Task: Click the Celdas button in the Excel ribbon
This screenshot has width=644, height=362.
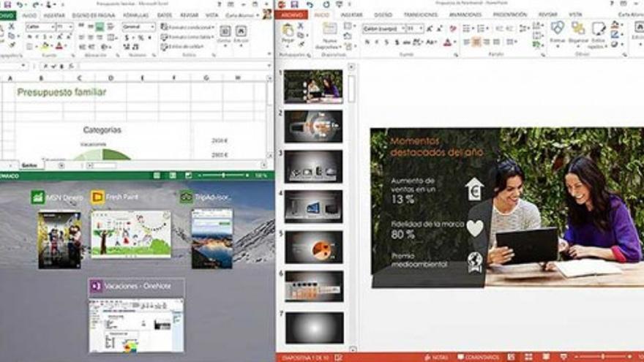Action: pos(224,34)
